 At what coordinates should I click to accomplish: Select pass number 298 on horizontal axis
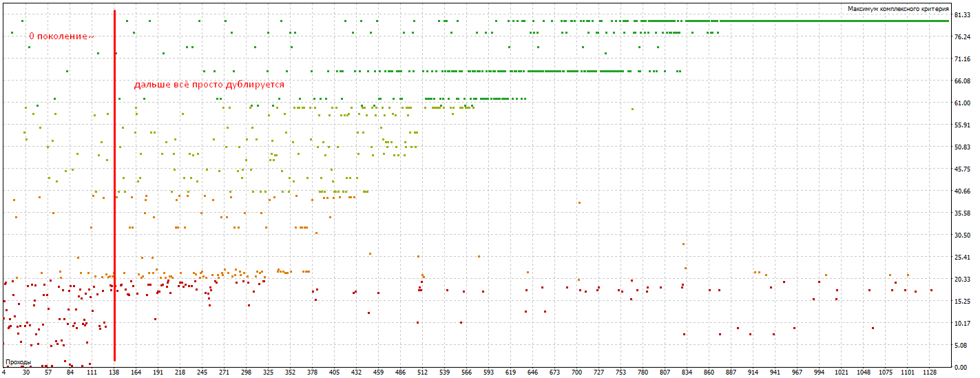click(246, 372)
